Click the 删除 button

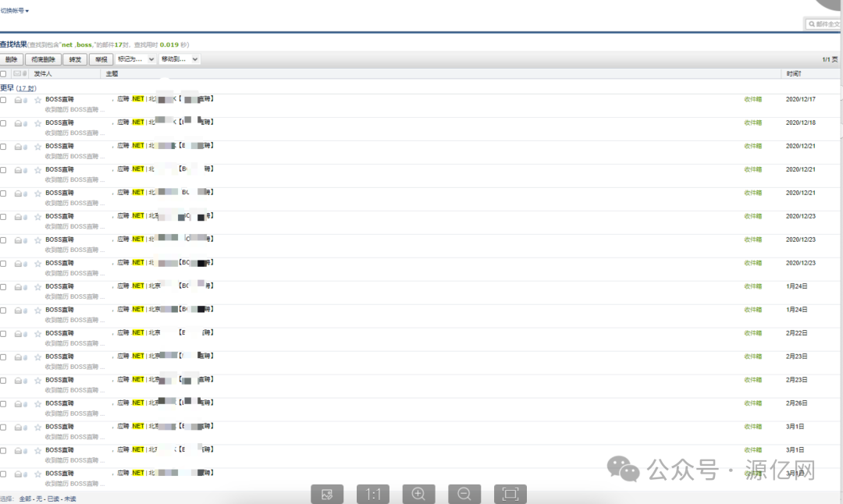(x=11, y=59)
